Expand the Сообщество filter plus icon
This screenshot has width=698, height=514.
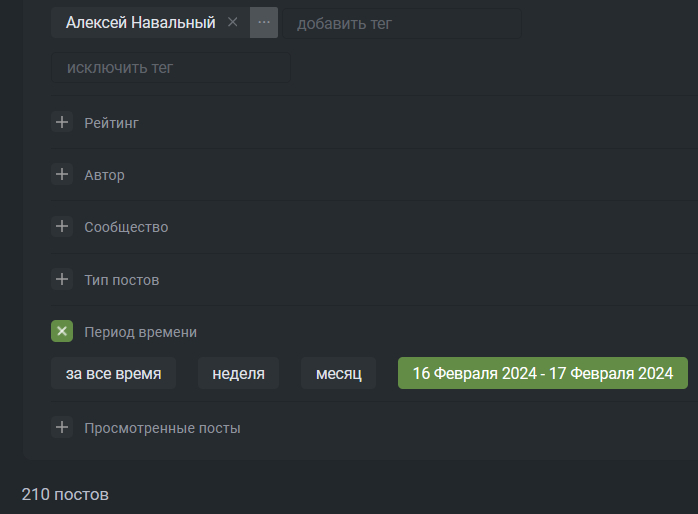click(62, 226)
